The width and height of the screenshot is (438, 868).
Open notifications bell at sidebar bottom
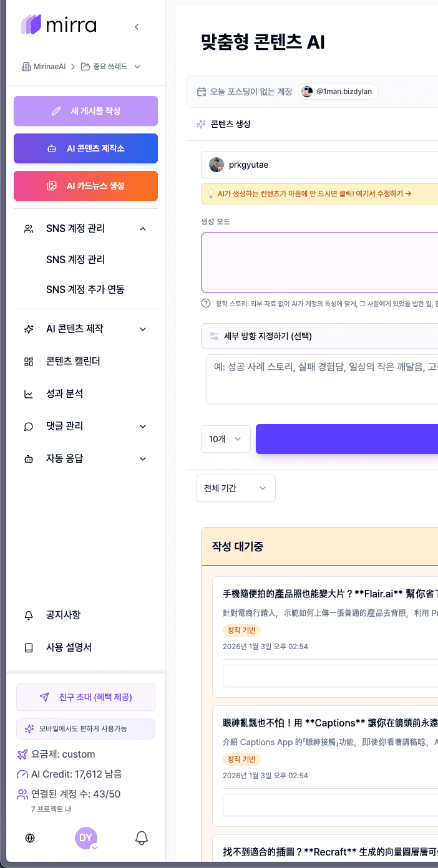click(x=142, y=838)
